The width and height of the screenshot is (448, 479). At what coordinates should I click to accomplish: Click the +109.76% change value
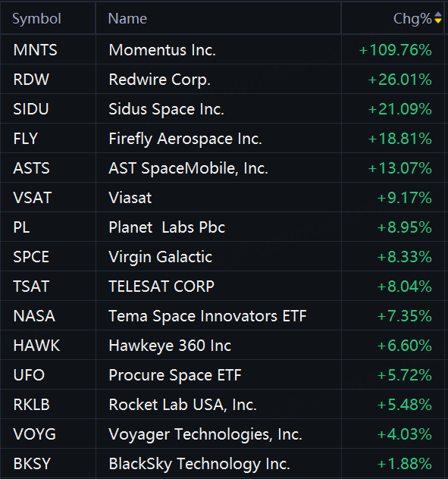396,50
